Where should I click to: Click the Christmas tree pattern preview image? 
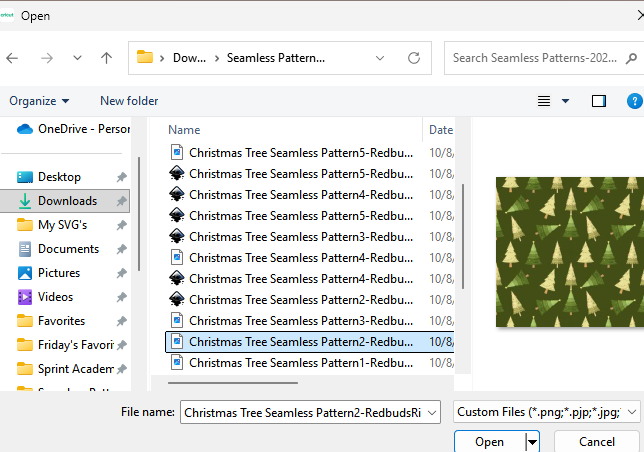569,252
